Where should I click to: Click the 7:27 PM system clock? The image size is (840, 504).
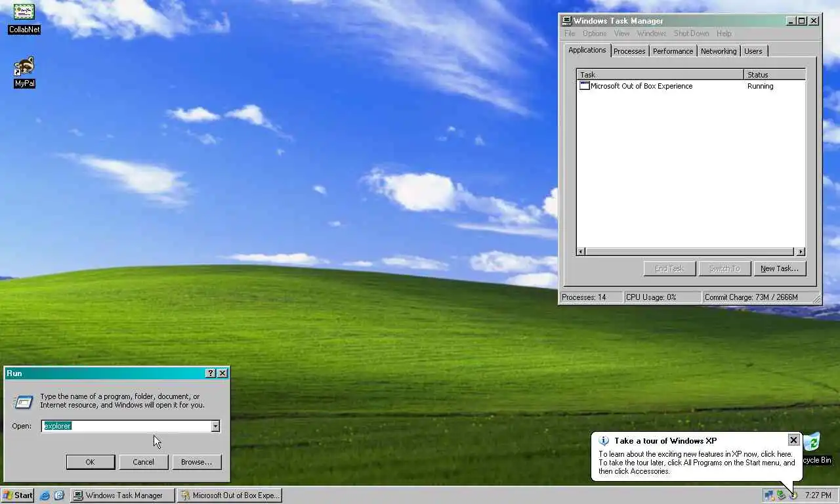tap(818, 495)
